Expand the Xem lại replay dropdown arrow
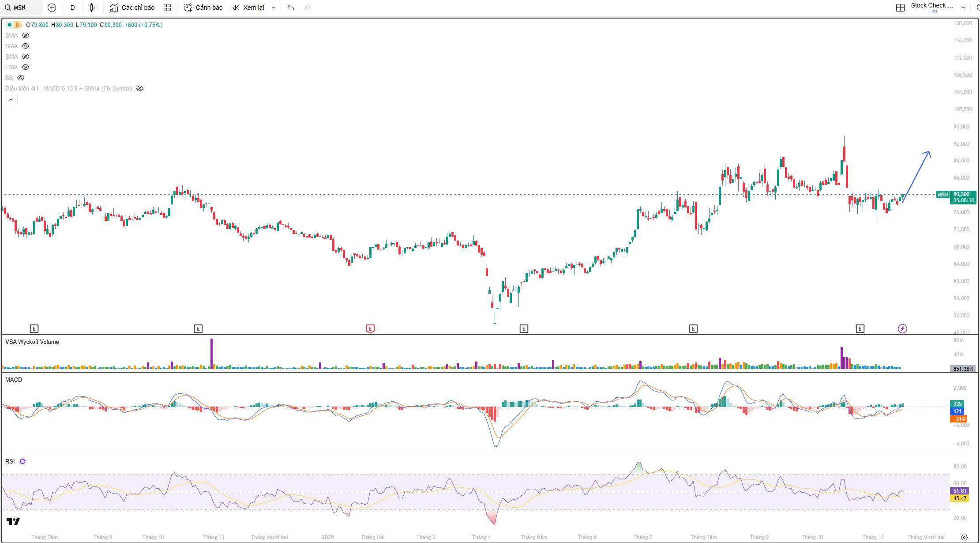The height and width of the screenshot is (543, 980). point(274,8)
